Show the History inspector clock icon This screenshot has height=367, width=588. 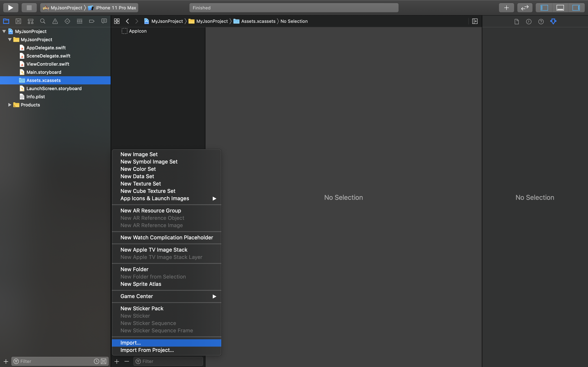[529, 22]
